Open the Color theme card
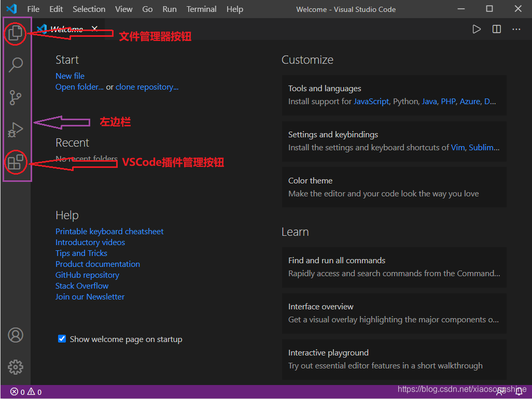The height and width of the screenshot is (399, 532). pos(394,187)
